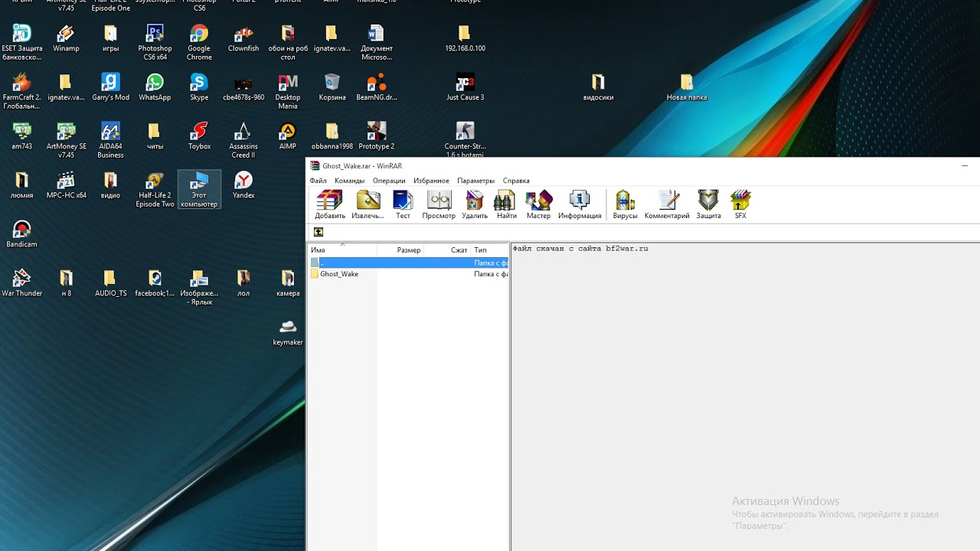This screenshot has height=551, width=980.
Task: Create an SFX self-extracting archive
Action: coord(740,204)
